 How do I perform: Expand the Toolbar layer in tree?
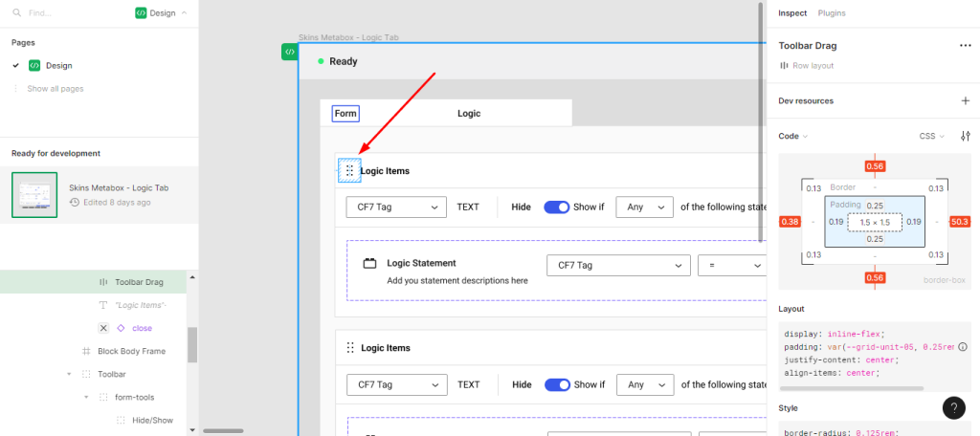pos(70,374)
